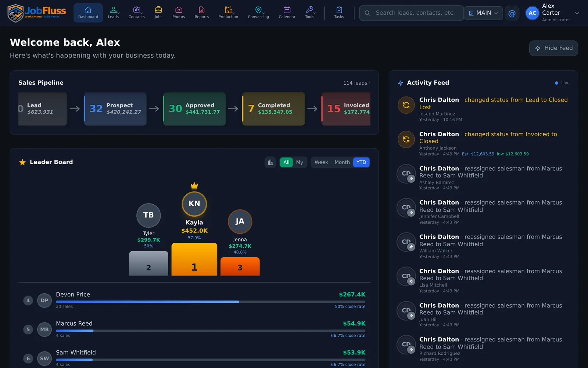Click the search leads input field
Image resolution: width=588 pixels, height=368 pixels.
[x=411, y=13]
